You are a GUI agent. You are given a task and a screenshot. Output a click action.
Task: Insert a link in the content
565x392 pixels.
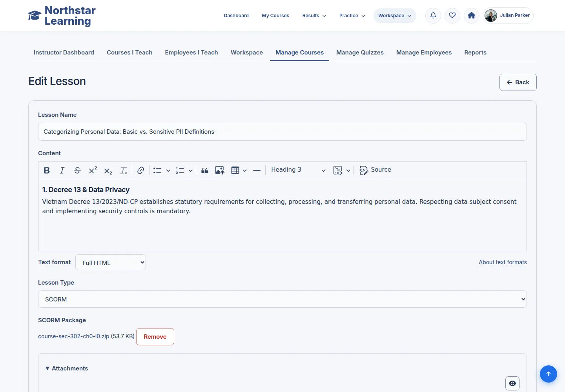click(140, 170)
